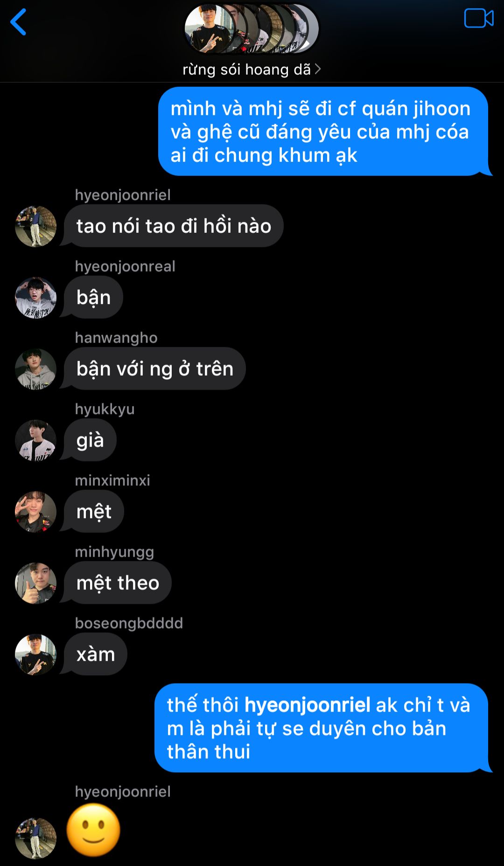Tap sender name 'hyukkyu' label
Screen dimensions: 504x866
105,409
